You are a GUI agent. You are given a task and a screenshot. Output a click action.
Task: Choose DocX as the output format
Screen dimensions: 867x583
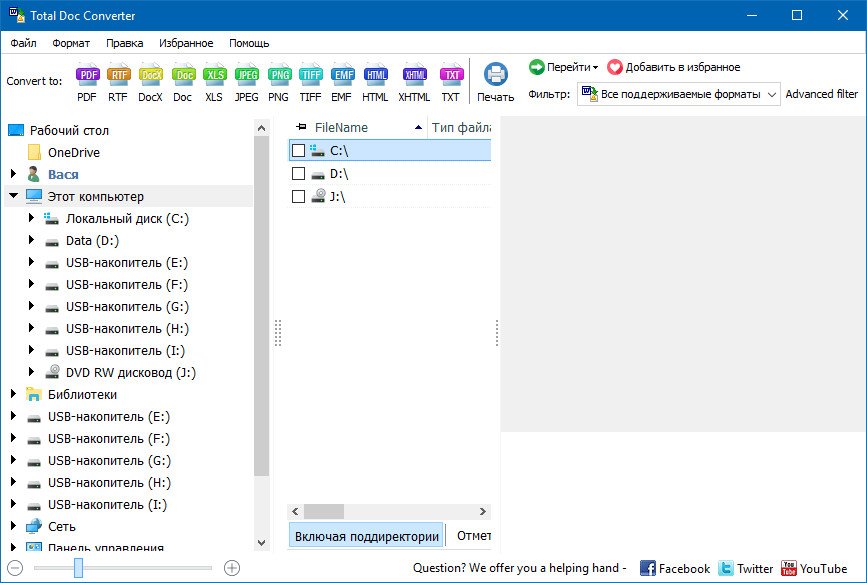click(x=150, y=75)
